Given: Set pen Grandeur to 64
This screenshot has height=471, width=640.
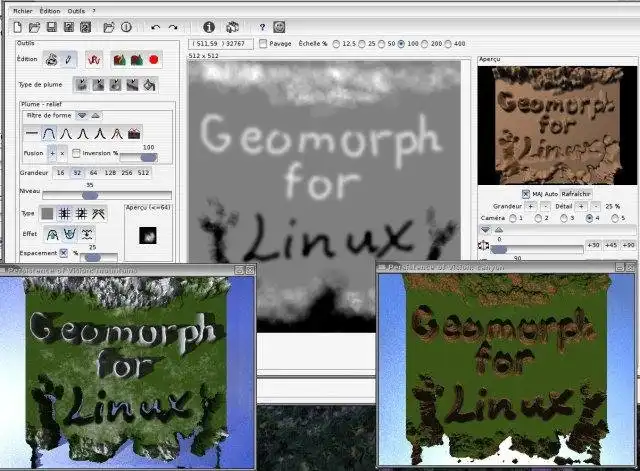Looking at the screenshot, I should point(93,173).
